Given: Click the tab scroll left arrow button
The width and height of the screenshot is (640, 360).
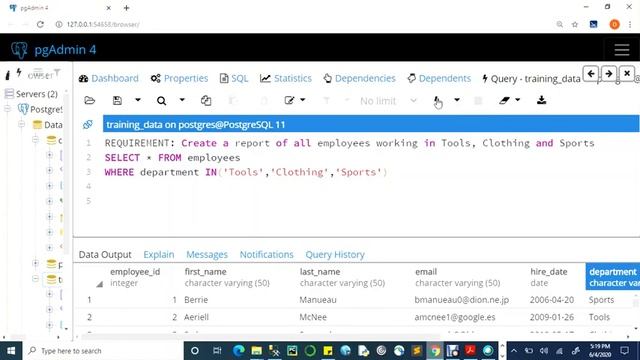Looking at the screenshot, I should pyautogui.click(x=591, y=74).
